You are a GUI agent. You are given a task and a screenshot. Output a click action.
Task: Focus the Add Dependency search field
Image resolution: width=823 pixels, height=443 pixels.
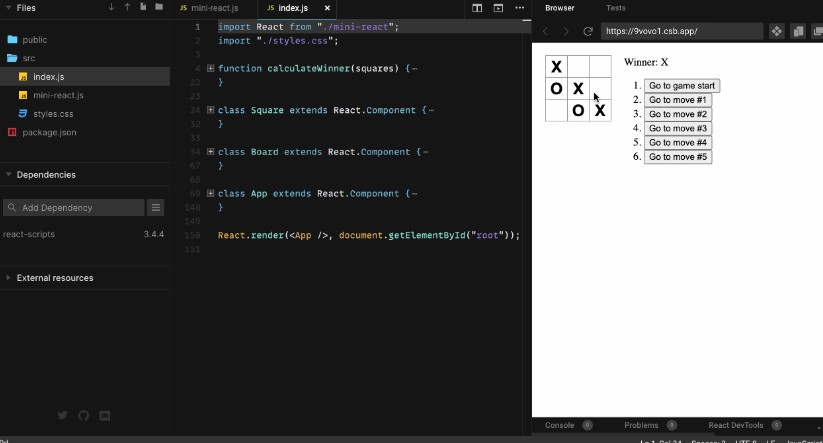tap(74, 208)
